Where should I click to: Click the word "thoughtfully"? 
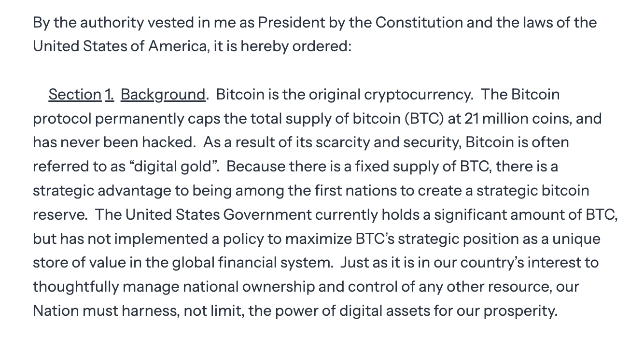tap(76, 287)
